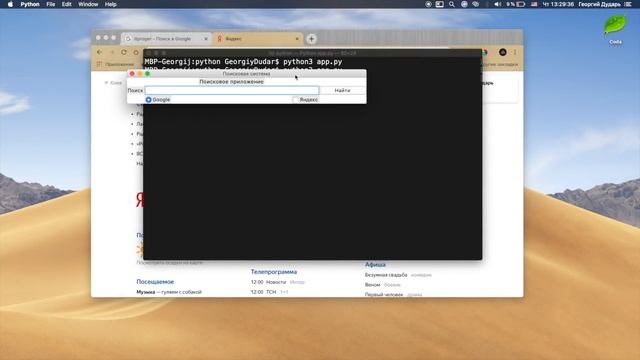Viewport: 640px width, 360px height.
Task: Click the red Yandex logo letter
Action: [x=140, y=200]
